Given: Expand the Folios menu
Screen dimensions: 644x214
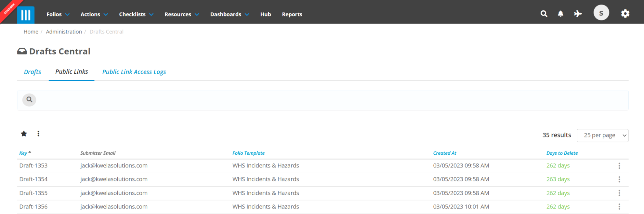Looking at the screenshot, I should point(58,14).
